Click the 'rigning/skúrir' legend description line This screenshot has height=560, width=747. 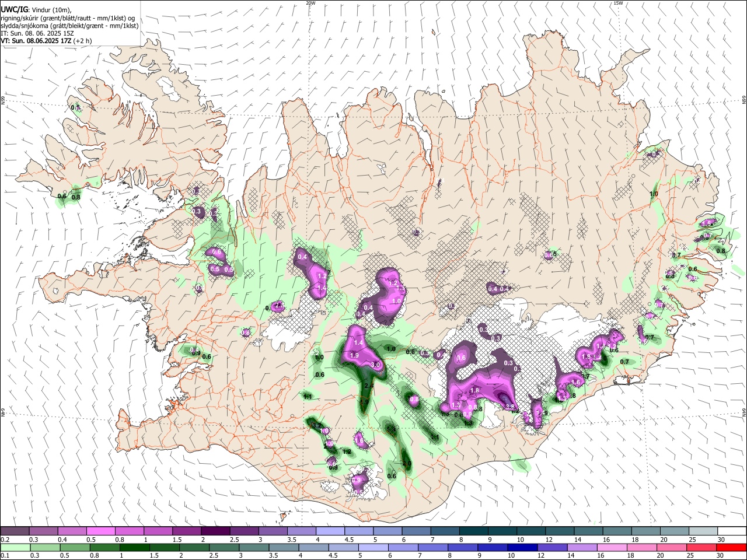[68, 18]
